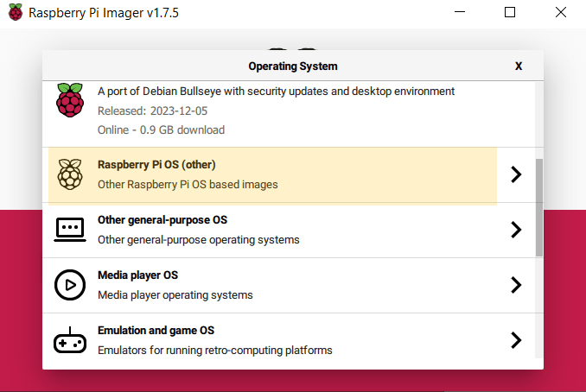Click the gamepad icon for Emulation and game OS
586x392 pixels.
[x=69, y=341]
